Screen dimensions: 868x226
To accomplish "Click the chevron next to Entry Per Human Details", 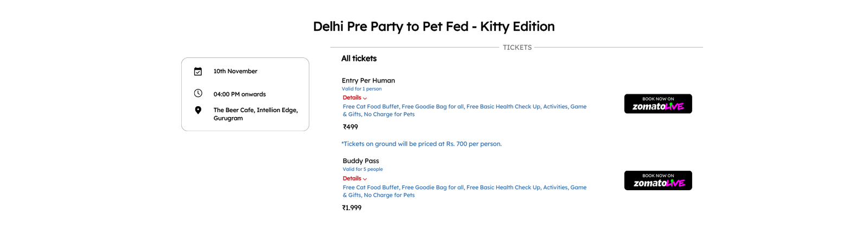I will point(365,99).
